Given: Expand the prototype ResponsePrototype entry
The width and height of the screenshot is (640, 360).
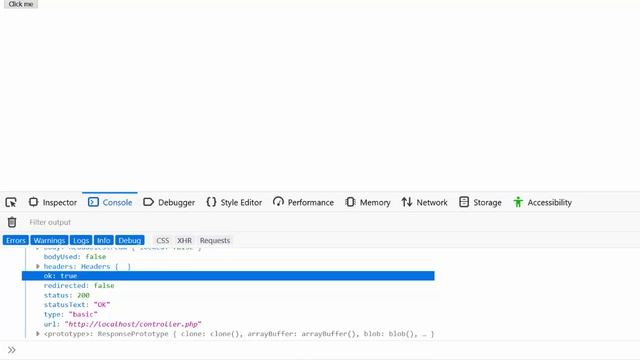Looking at the screenshot, I should point(38,333).
